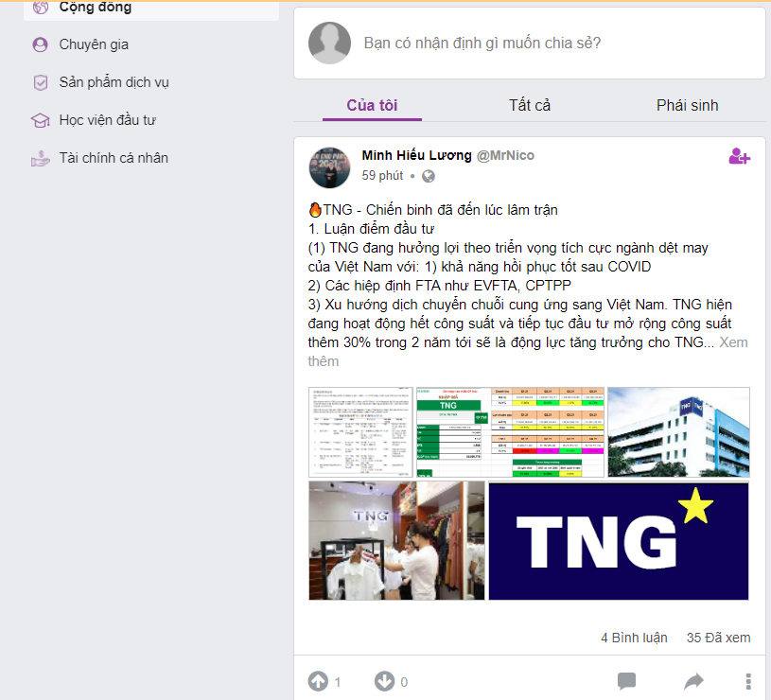The width and height of the screenshot is (771, 700).
Task: Click the 4 Bình luận link
Action: point(634,638)
